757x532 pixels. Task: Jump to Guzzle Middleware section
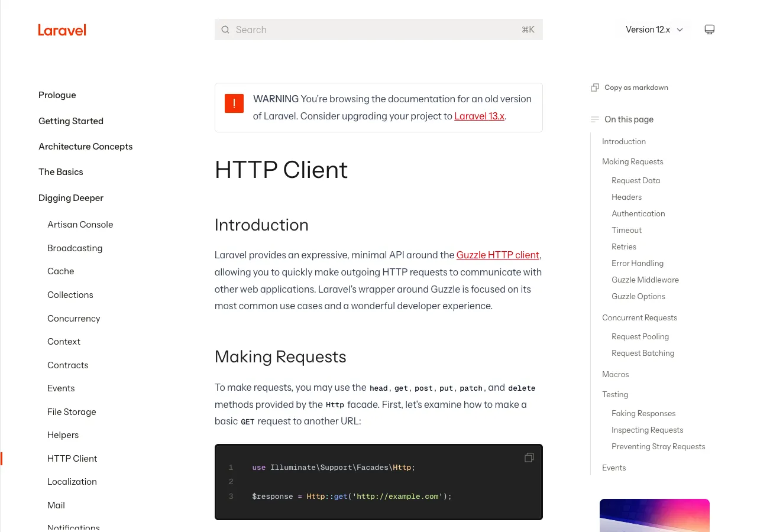pyautogui.click(x=645, y=280)
